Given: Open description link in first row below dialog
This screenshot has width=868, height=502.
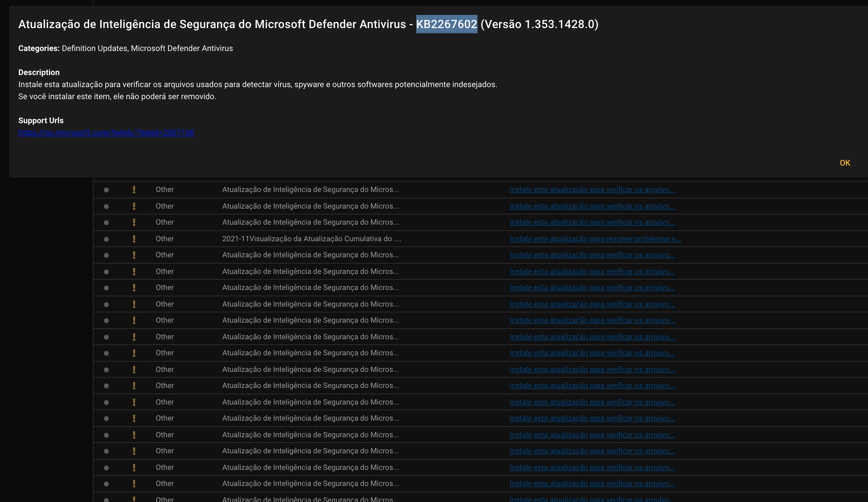Looking at the screenshot, I should tap(592, 189).
